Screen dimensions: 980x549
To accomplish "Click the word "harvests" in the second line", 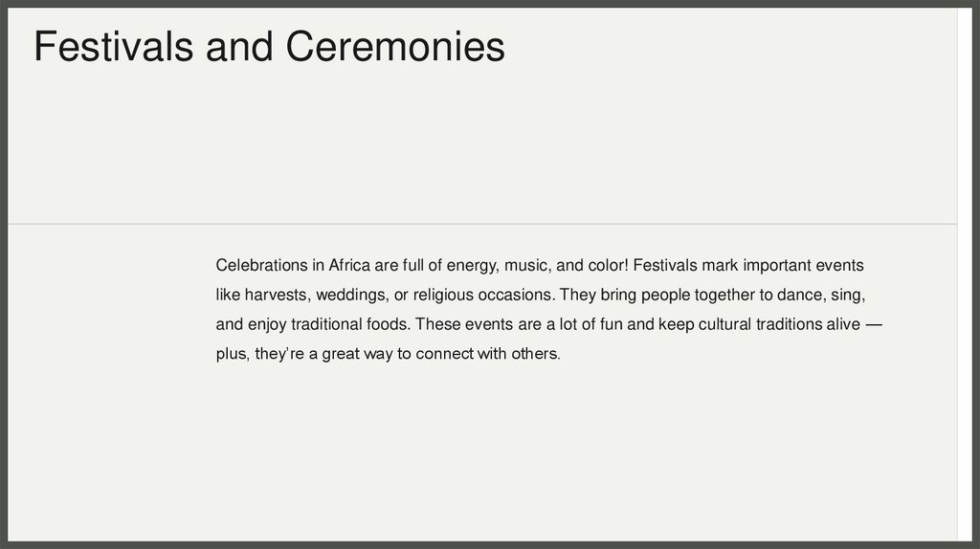I will (278, 295).
